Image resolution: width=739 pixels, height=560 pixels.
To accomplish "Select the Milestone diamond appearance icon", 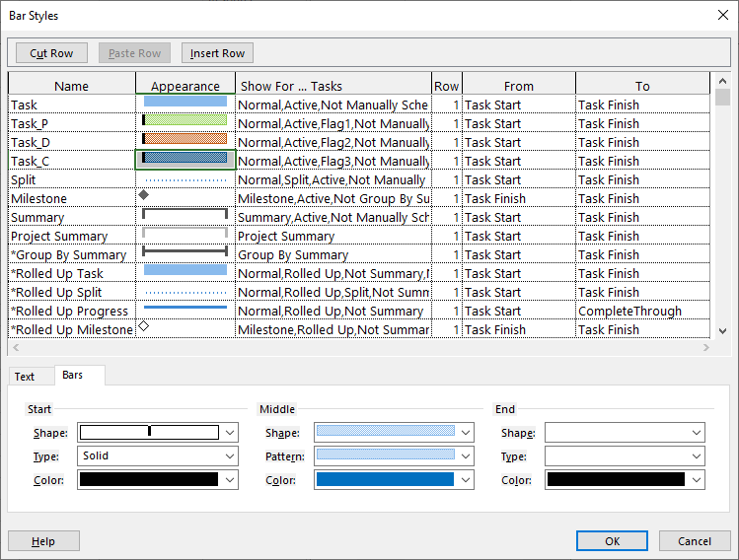I will [x=144, y=194].
